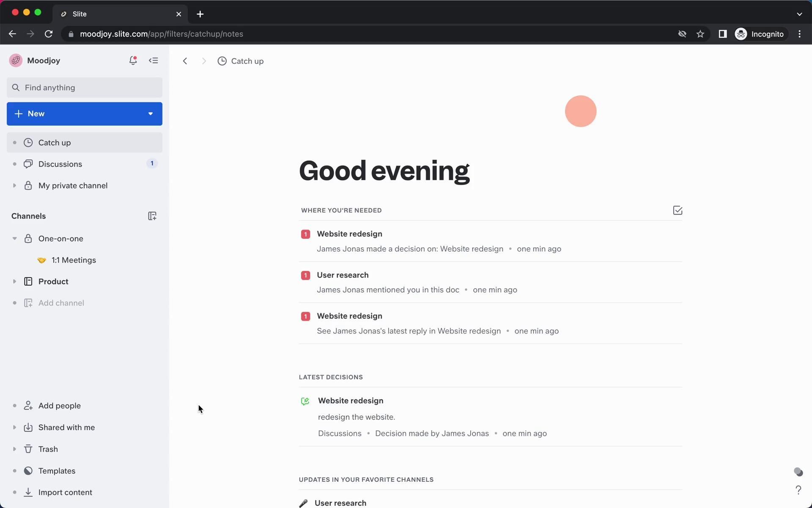The image size is (812, 508).
Task: Open the 1:1 Meetings doc
Action: (74, 260)
